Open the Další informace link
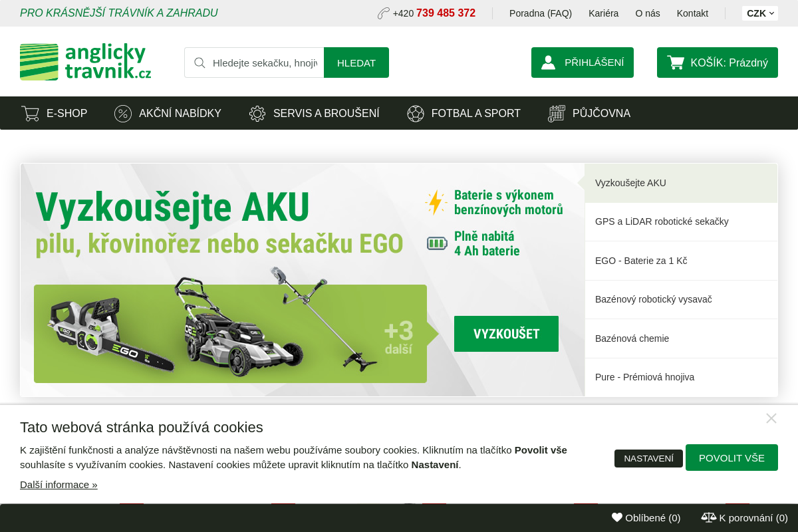 click(x=59, y=485)
